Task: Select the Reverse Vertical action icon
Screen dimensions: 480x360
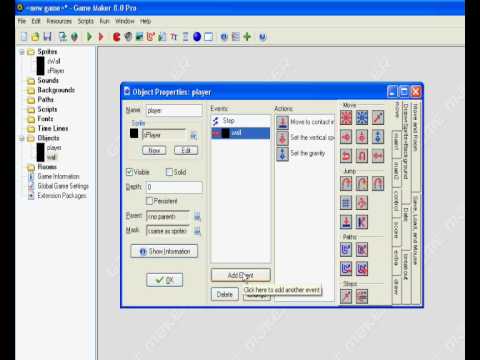Action: click(x=362, y=156)
